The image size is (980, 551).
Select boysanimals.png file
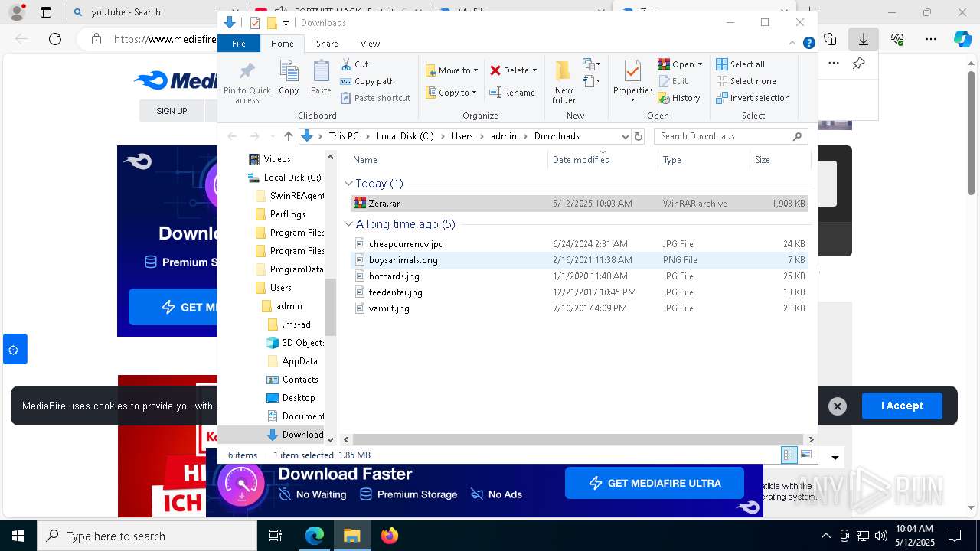[x=578, y=260]
